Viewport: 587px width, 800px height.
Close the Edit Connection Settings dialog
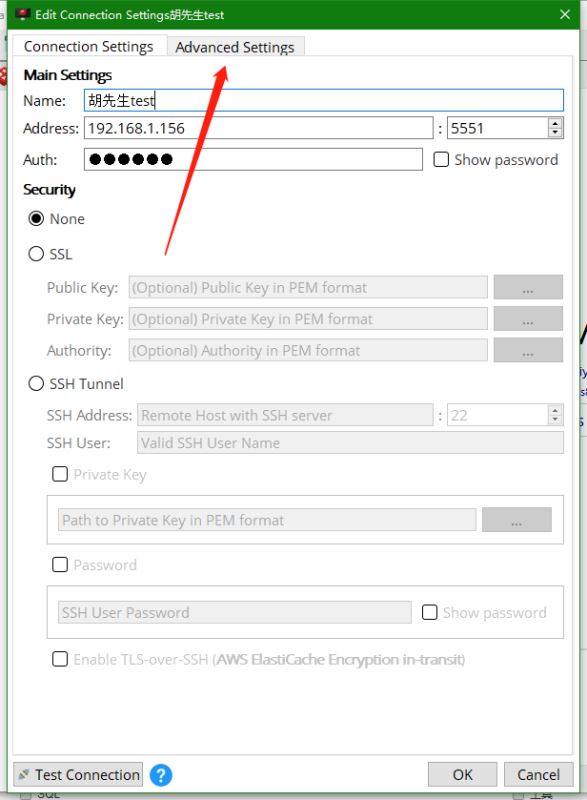(565, 14)
